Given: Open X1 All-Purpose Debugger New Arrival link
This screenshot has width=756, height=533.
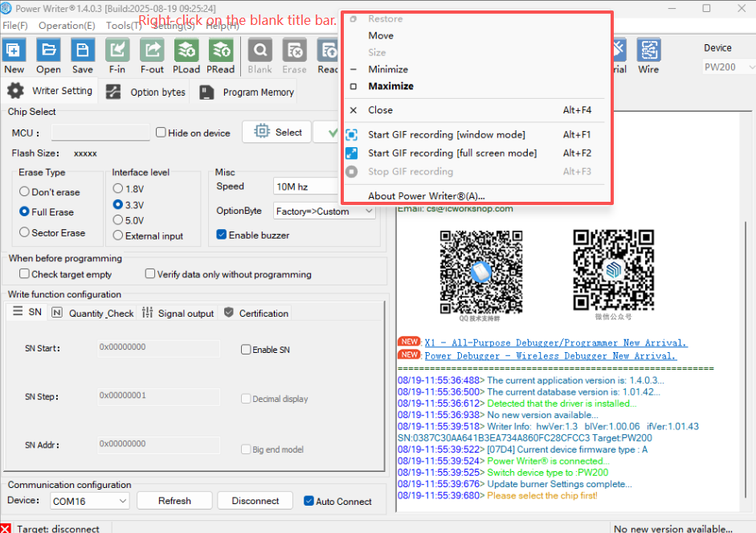Looking at the screenshot, I should pyautogui.click(x=556, y=343).
